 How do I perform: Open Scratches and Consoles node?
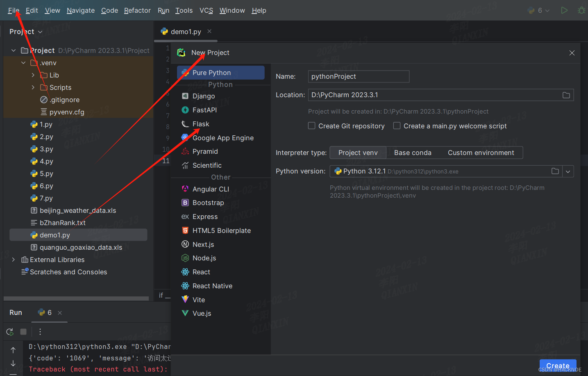tap(68, 272)
